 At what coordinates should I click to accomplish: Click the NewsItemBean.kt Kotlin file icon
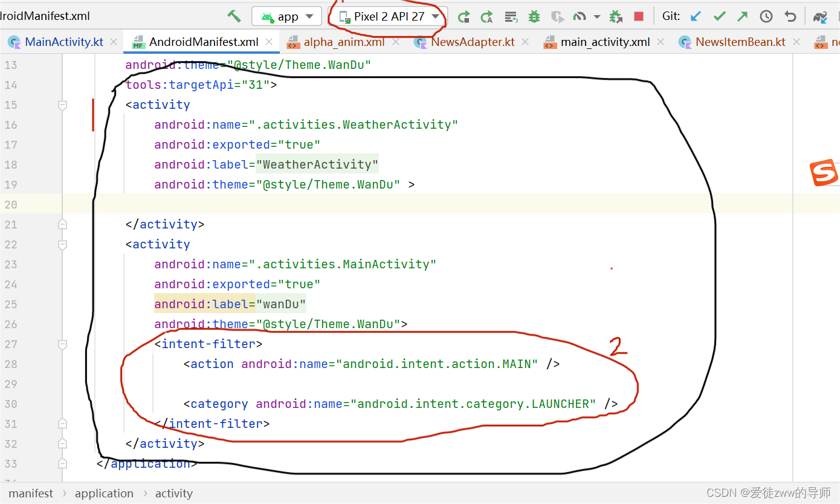[x=685, y=42]
